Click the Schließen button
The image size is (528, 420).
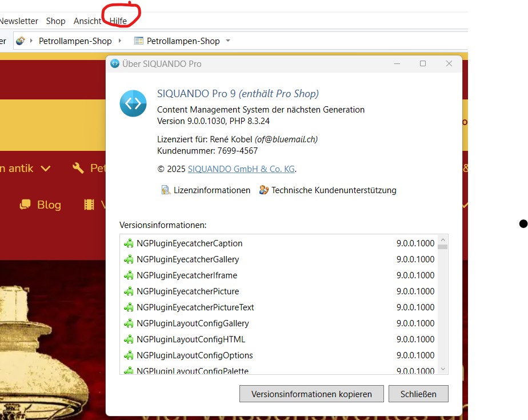[x=418, y=394]
